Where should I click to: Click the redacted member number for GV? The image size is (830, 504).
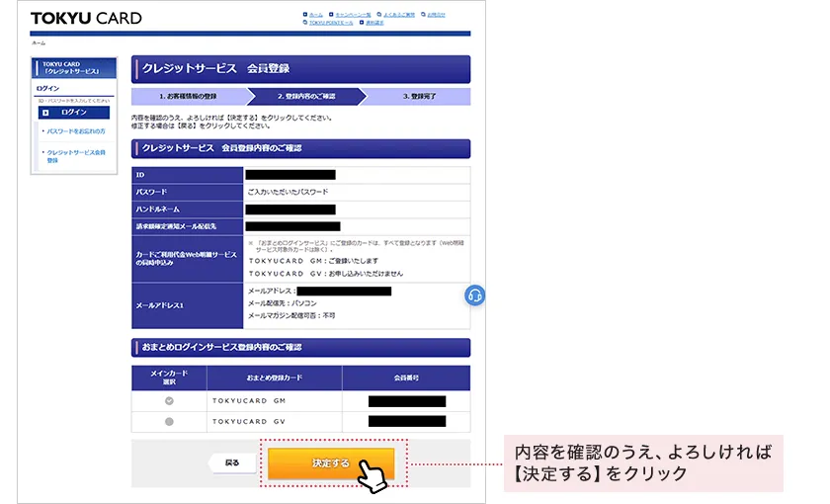407,421
